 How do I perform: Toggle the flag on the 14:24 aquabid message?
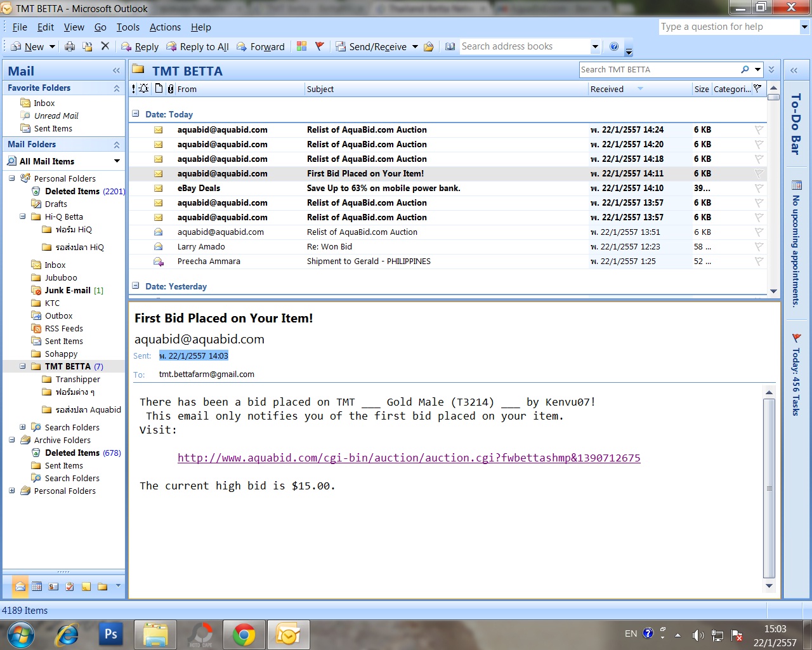(x=759, y=129)
